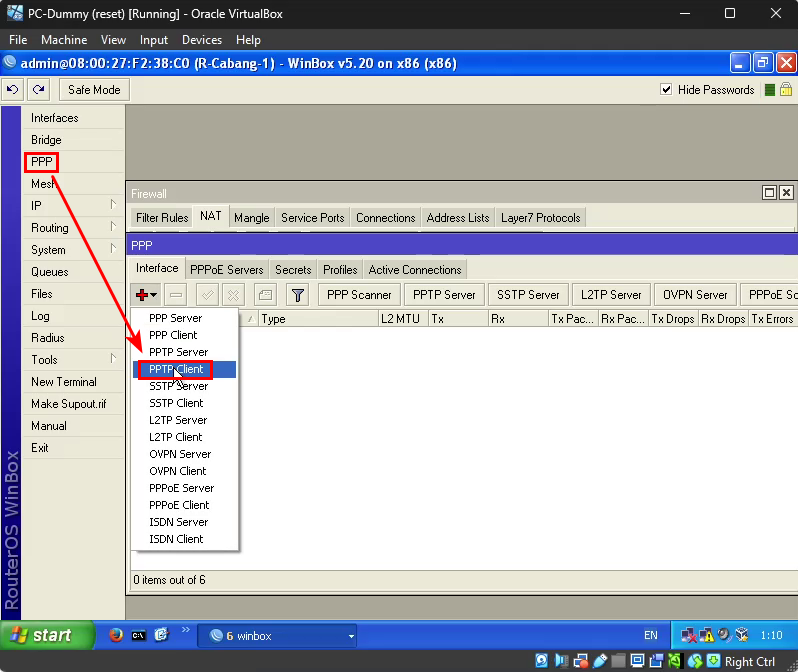The height and width of the screenshot is (672, 798).
Task: Expand the quick launch chevron
Action: click(186, 630)
